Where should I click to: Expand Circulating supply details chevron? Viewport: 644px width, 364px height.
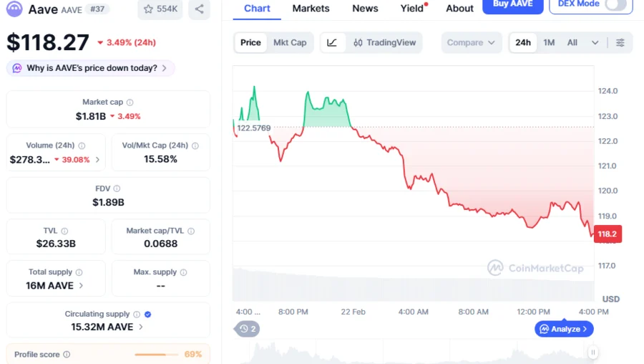[x=141, y=327]
